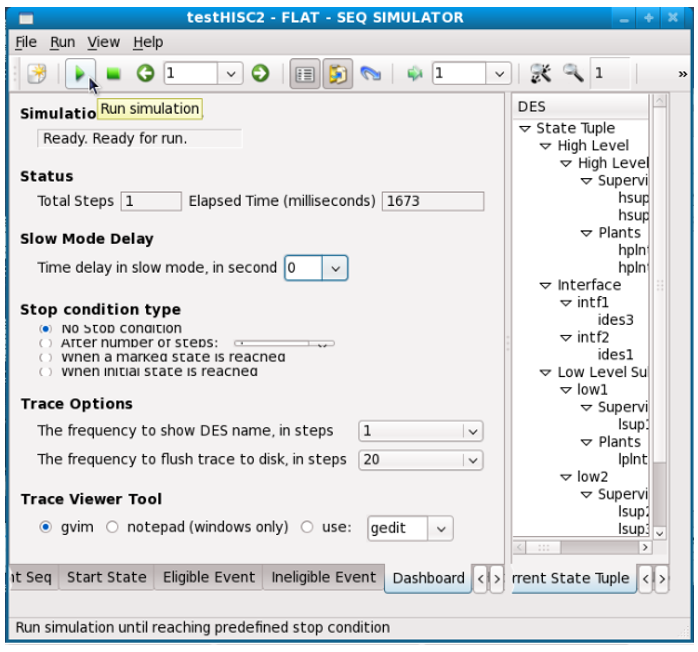This screenshot has height=652, width=698.
Task: Click the first toolbar icon with star
Action: [x=37, y=73]
